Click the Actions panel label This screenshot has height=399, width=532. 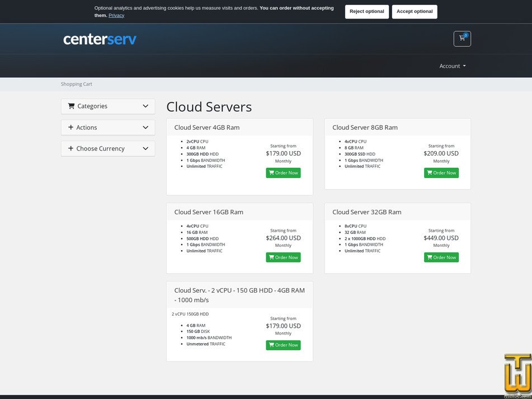87,128
